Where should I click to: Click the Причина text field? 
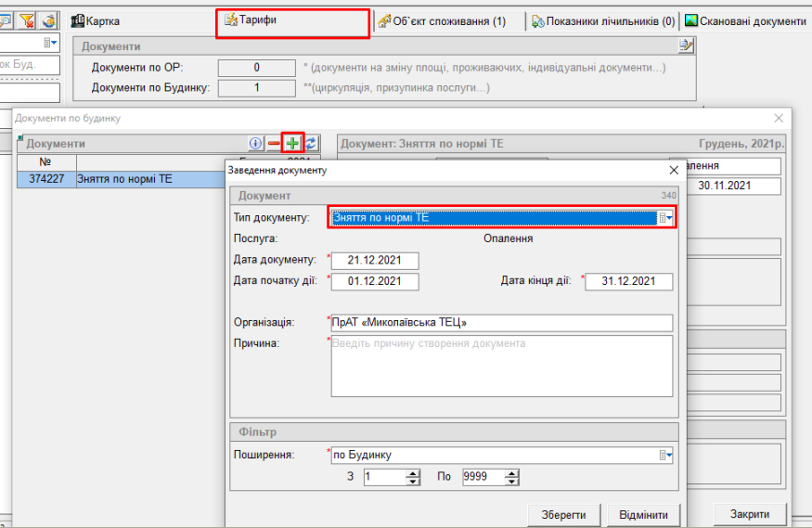[501, 366]
